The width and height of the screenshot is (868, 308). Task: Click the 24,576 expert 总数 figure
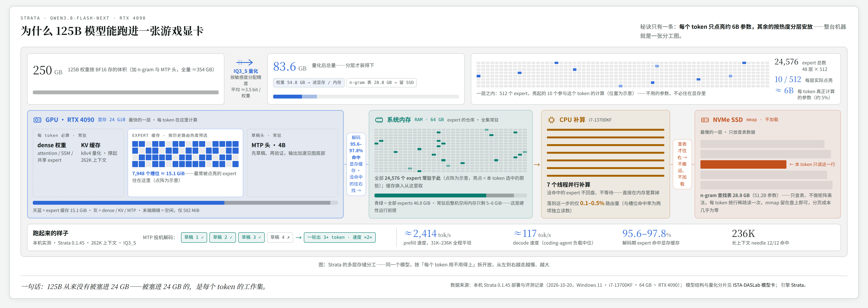[786, 62]
